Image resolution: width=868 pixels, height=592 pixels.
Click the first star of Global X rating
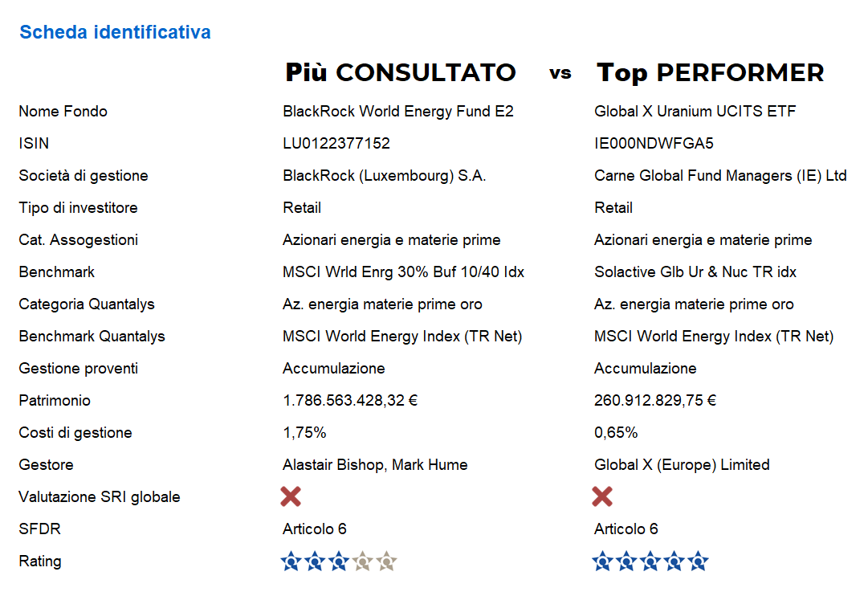point(601,561)
